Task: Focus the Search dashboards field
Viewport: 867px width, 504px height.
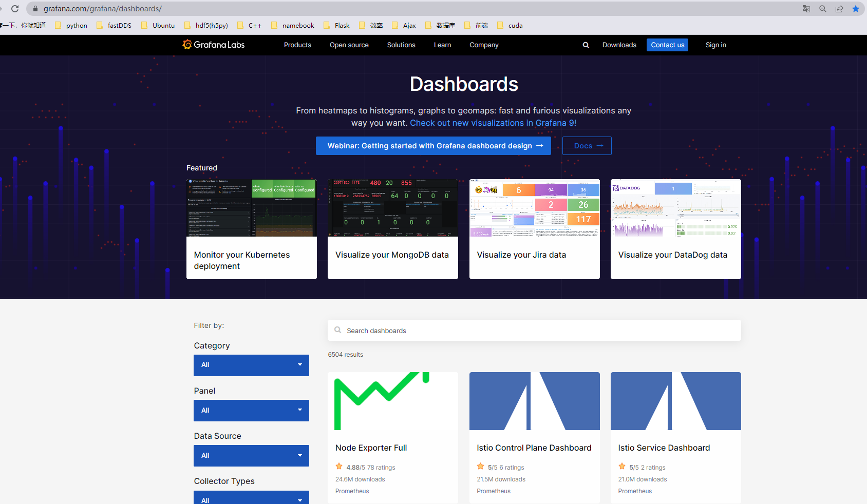Action: tap(534, 331)
